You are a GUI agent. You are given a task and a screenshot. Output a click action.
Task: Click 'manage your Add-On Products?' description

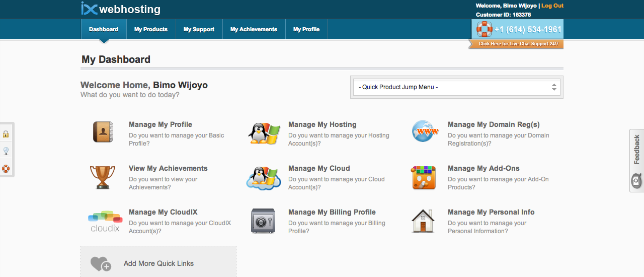tap(498, 183)
